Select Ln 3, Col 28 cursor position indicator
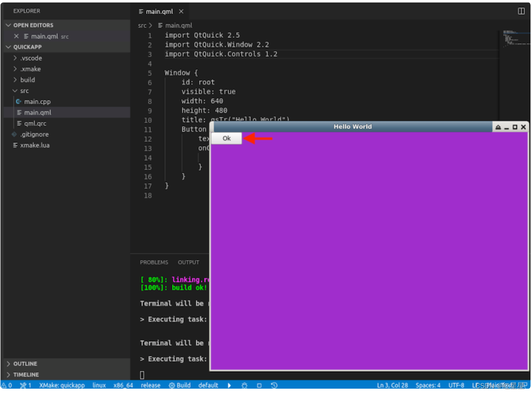 [x=392, y=385]
